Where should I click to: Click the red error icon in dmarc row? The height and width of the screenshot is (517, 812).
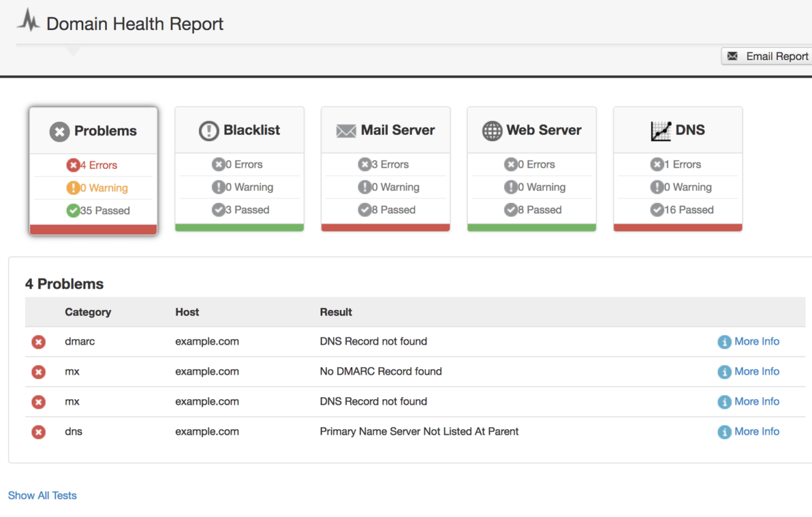pyautogui.click(x=39, y=342)
